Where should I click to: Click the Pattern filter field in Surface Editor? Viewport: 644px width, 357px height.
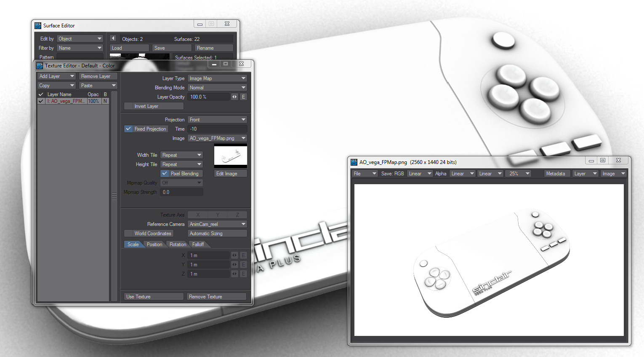pos(80,56)
